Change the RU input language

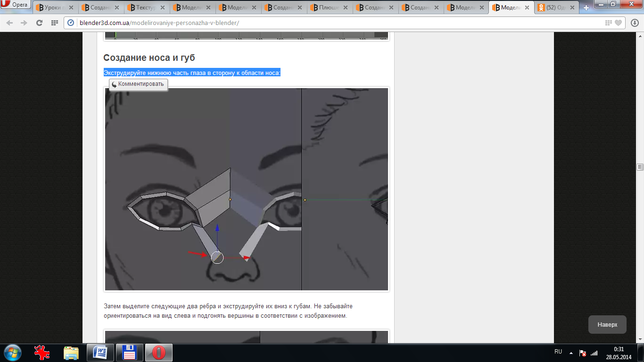pyautogui.click(x=558, y=352)
